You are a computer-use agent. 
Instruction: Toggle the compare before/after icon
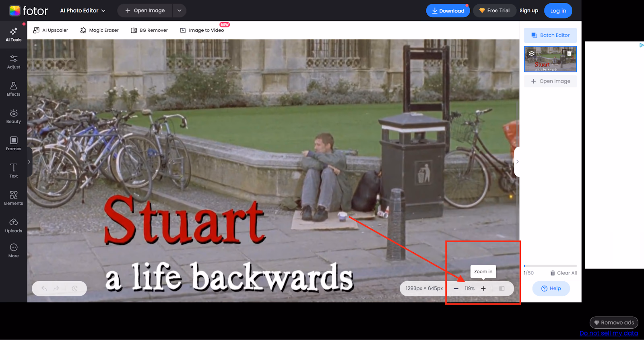(x=502, y=288)
